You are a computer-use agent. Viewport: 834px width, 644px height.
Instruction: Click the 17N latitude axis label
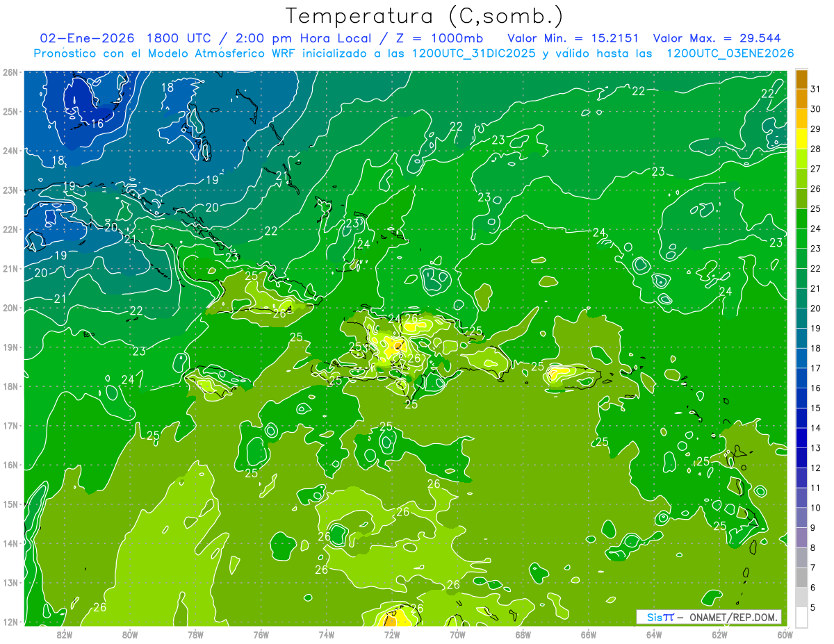coord(10,426)
